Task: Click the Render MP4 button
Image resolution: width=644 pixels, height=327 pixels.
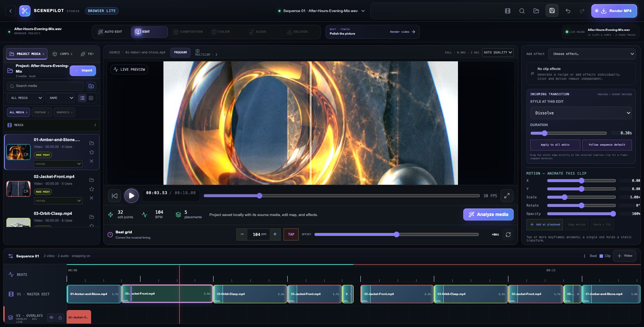Action: tap(614, 11)
